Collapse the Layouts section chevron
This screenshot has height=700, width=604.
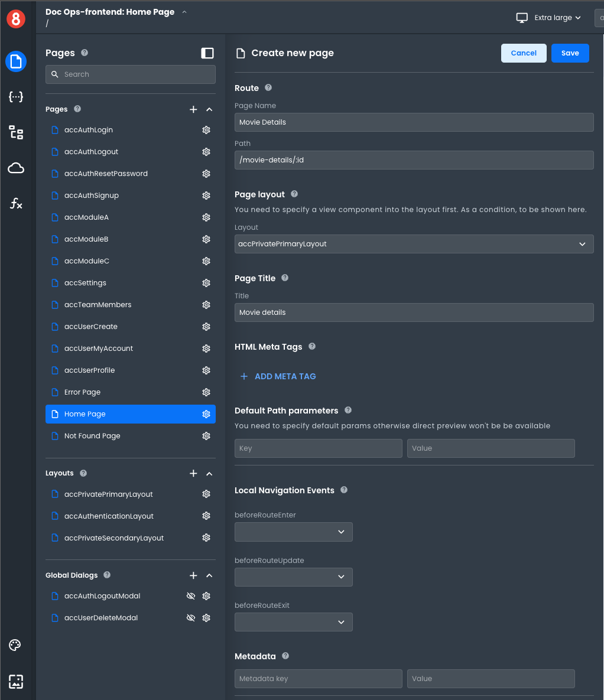pyautogui.click(x=209, y=473)
